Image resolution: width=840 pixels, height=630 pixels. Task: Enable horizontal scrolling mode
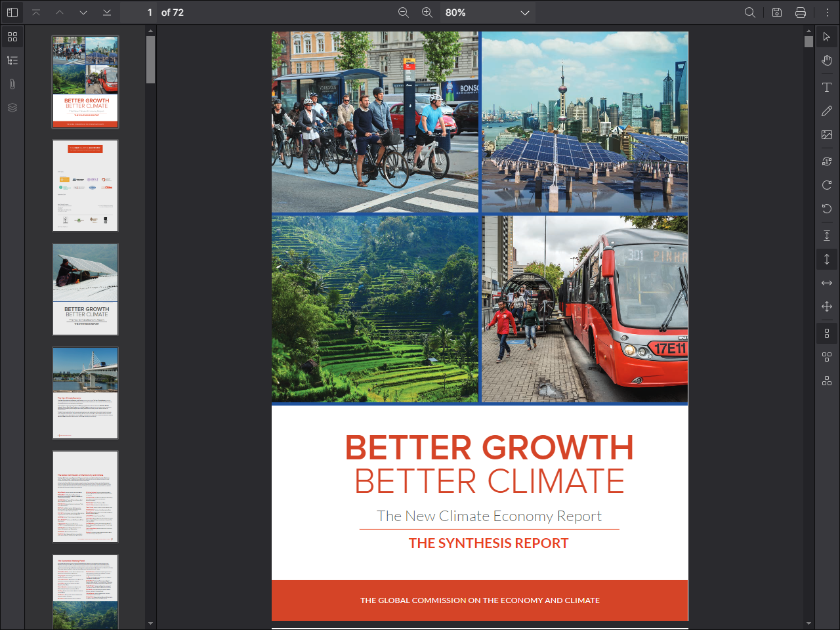click(x=827, y=283)
